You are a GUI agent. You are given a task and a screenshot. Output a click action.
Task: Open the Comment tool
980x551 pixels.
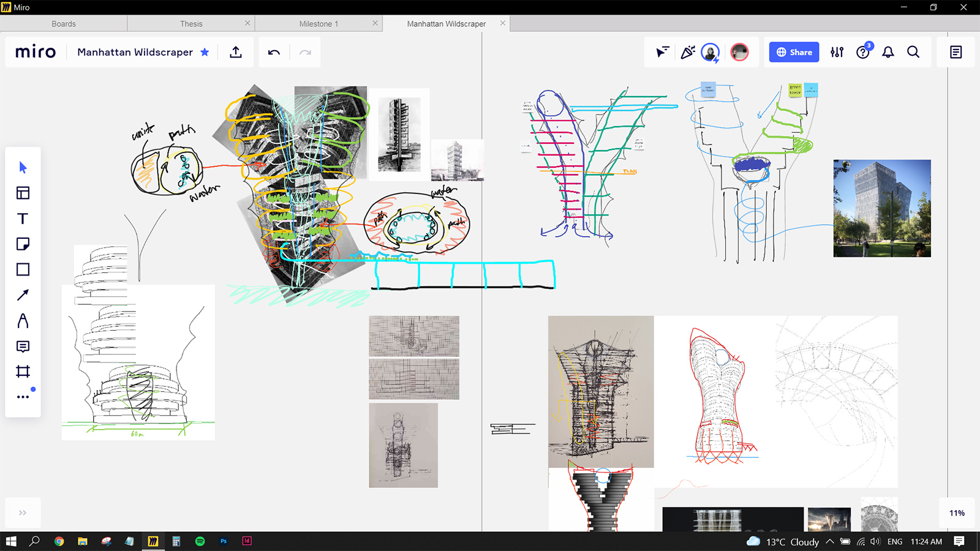pos(23,347)
